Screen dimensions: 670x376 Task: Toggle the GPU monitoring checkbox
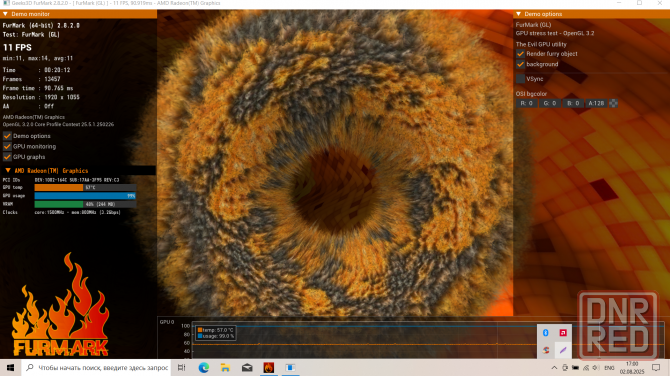click(x=7, y=146)
